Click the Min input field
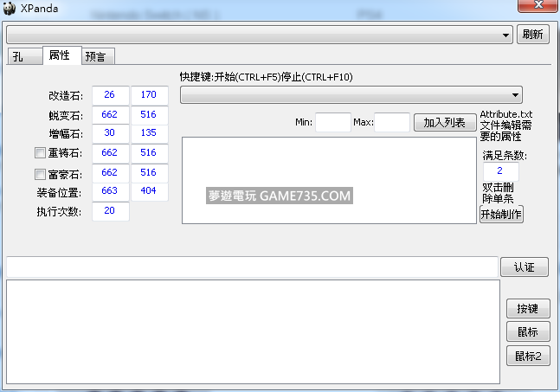 point(333,123)
